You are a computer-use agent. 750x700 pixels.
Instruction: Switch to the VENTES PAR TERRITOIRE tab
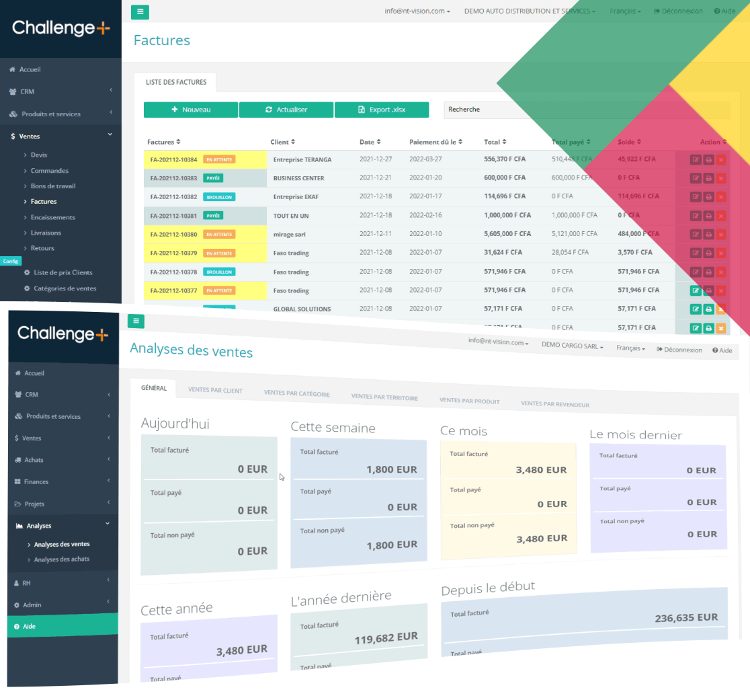click(384, 397)
